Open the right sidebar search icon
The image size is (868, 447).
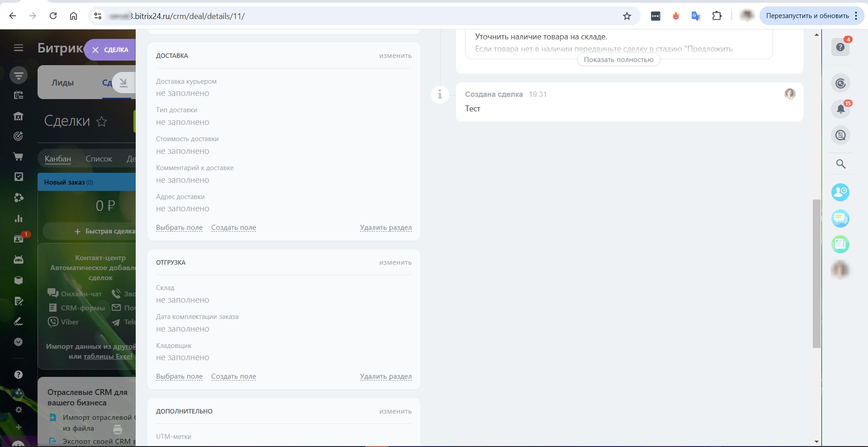pos(840,164)
